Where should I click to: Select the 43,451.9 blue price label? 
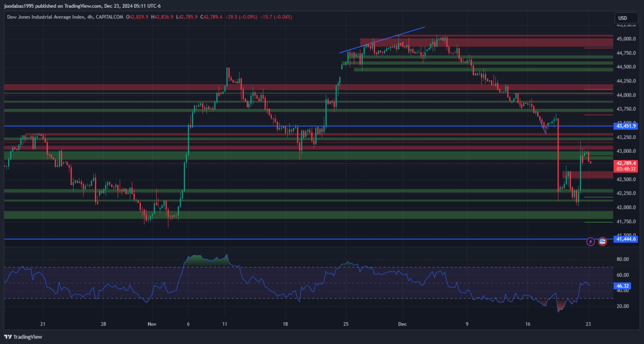(626, 126)
